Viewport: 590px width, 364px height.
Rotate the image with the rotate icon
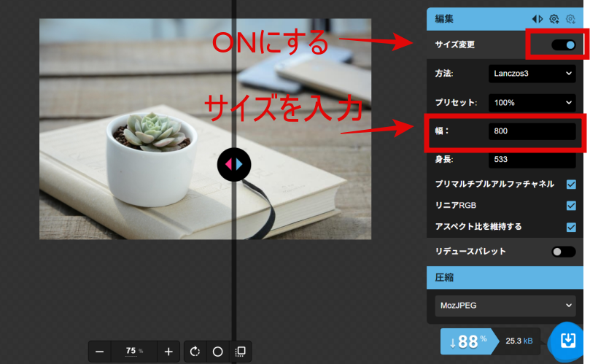(195, 352)
